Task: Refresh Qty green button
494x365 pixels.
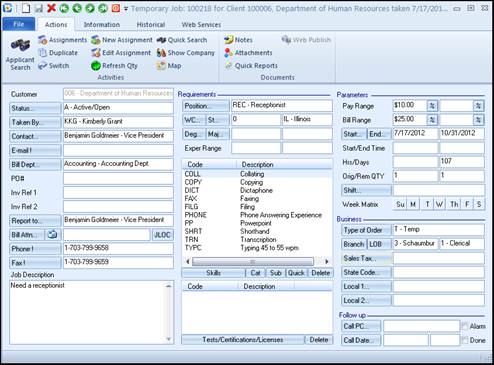Action: click(x=114, y=66)
